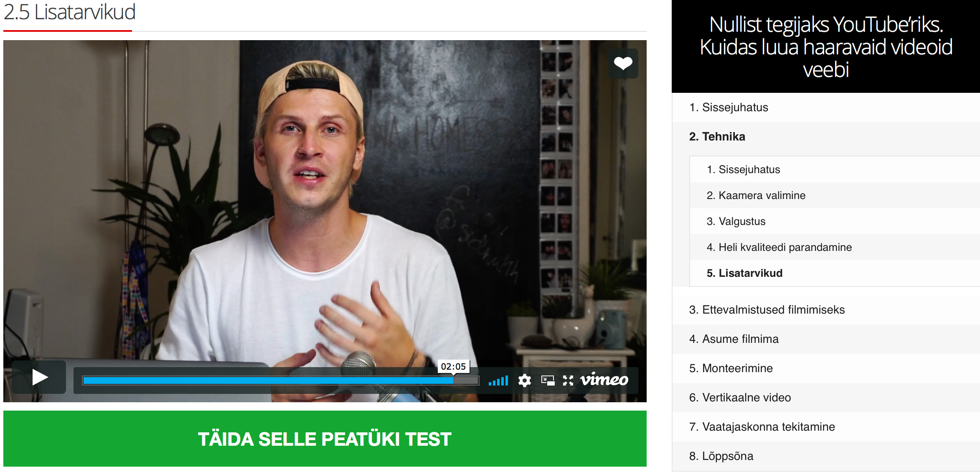Viewport: 980px width, 475px height.
Task: Adjust volume using the bars icon
Action: [x=498, y=381]
